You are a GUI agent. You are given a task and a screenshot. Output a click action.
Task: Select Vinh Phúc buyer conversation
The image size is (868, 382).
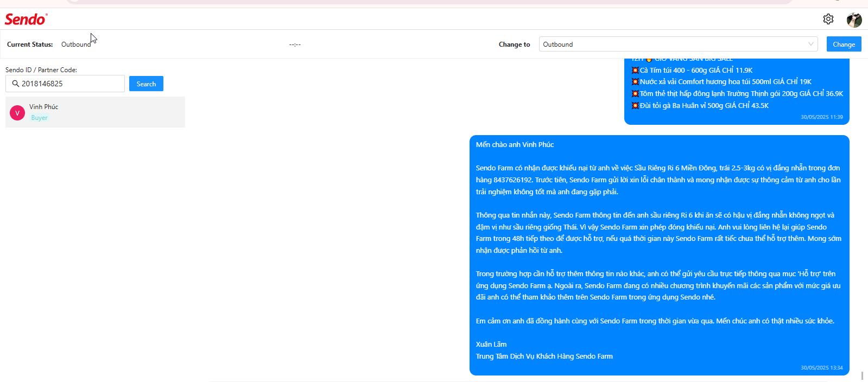coord(95,112)
